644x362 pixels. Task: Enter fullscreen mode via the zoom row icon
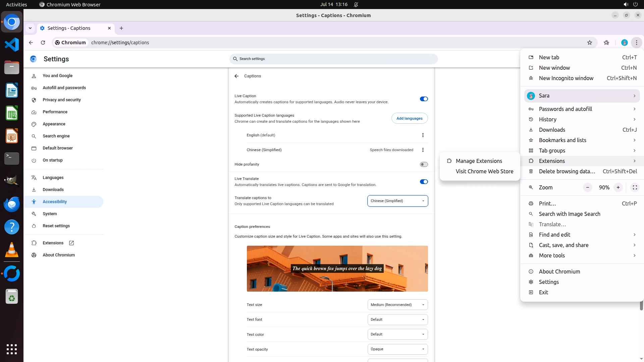(x=635, y=187)
